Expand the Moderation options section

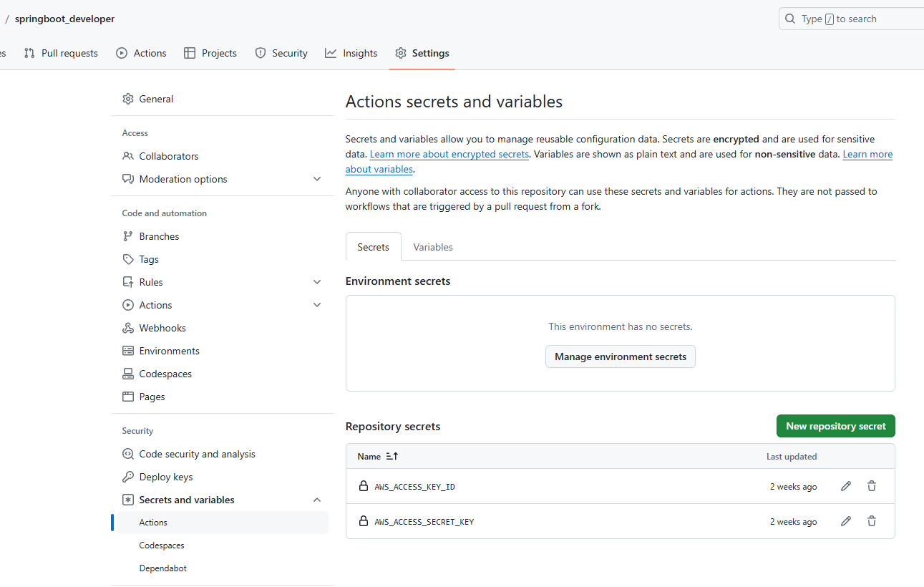pos(317,179)
